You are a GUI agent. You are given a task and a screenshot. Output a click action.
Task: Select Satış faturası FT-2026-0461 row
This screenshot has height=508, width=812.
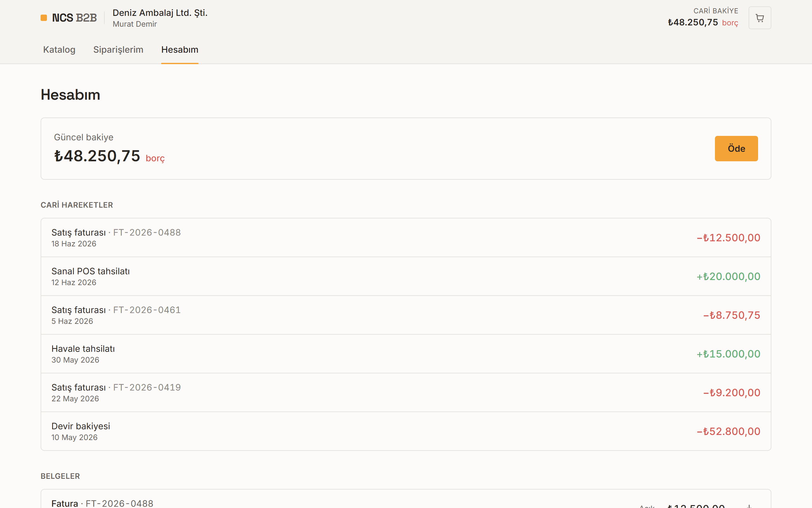(x=406, y=315)
